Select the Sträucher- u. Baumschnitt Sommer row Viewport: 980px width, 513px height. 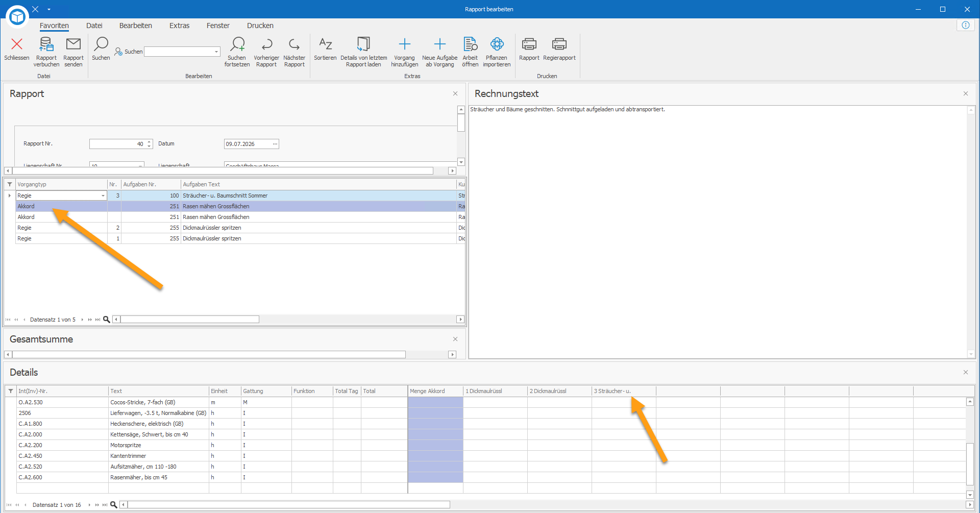(x=236, y=196)
